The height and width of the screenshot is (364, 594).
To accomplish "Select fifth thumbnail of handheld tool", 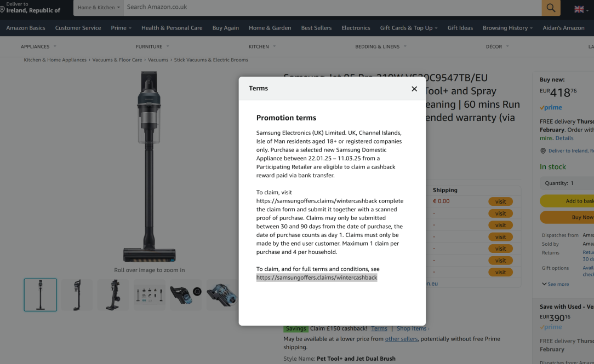I will [186, 295].
